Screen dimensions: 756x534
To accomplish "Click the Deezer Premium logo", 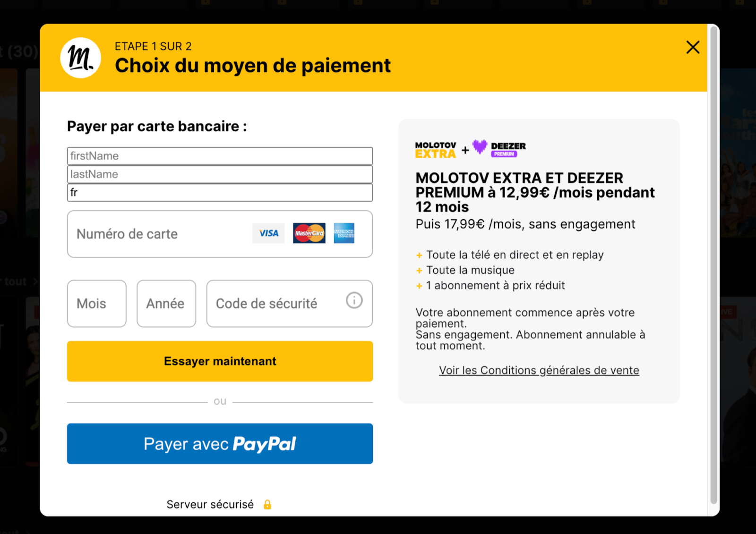I will (499, 148).
